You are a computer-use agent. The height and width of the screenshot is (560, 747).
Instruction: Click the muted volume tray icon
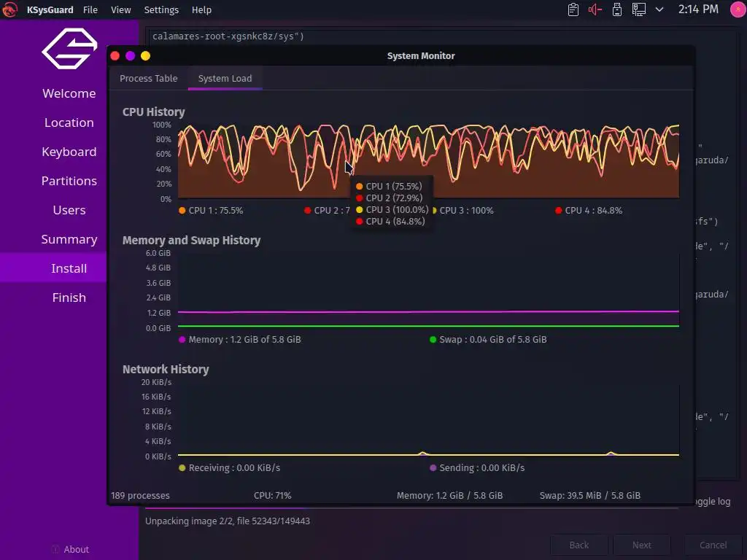pyautogui.click(x=595, y=9)
